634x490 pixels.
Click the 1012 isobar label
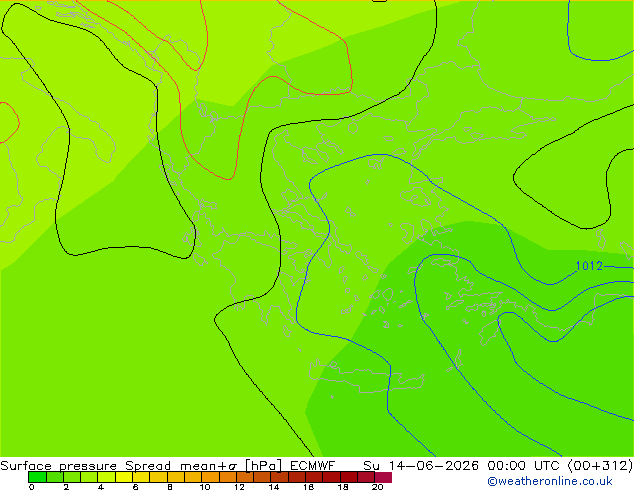[589, 266]
